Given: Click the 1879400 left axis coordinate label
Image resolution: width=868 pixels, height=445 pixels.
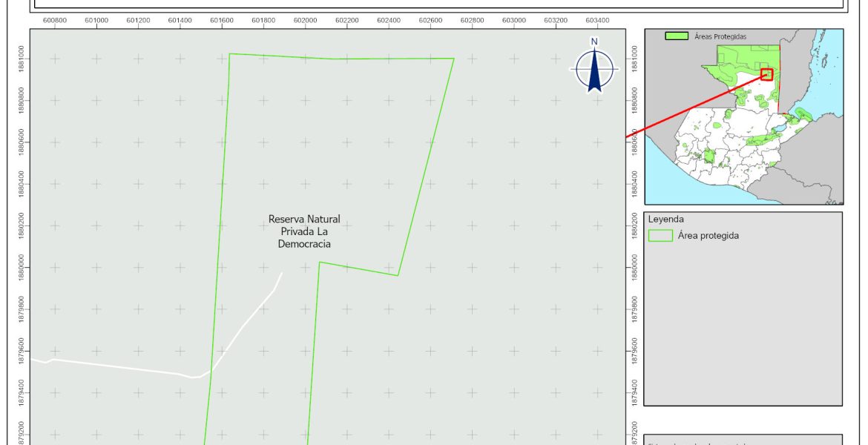Looking at the screenshot, I should [x=22, y=391].
